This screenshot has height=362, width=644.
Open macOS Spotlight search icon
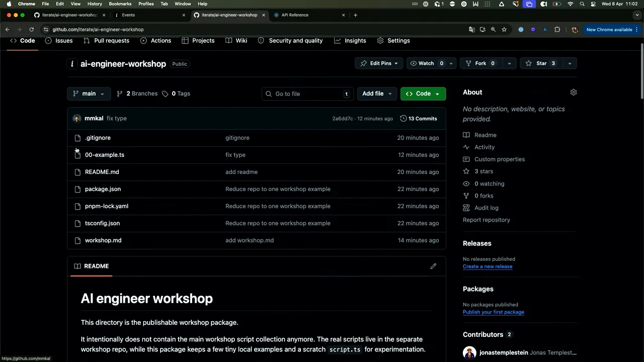[582, 4]
